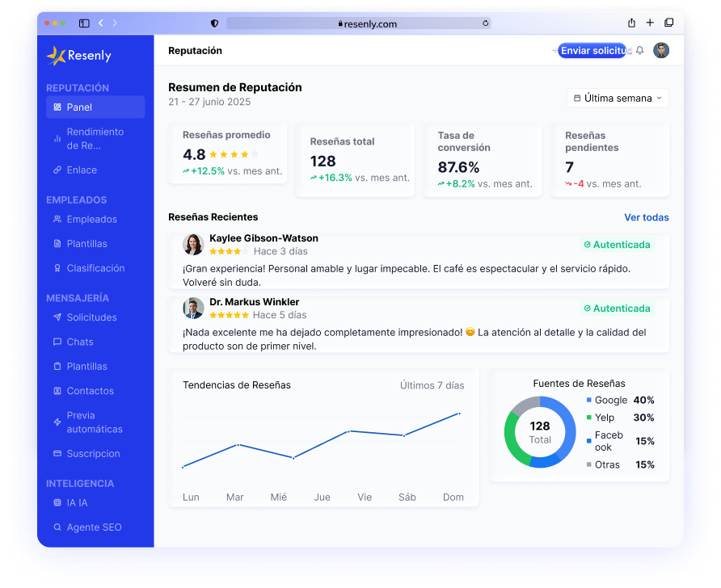Click the 21 - 27 junio 2025 date text
721x588 pixels.
[x=209, y=102]
